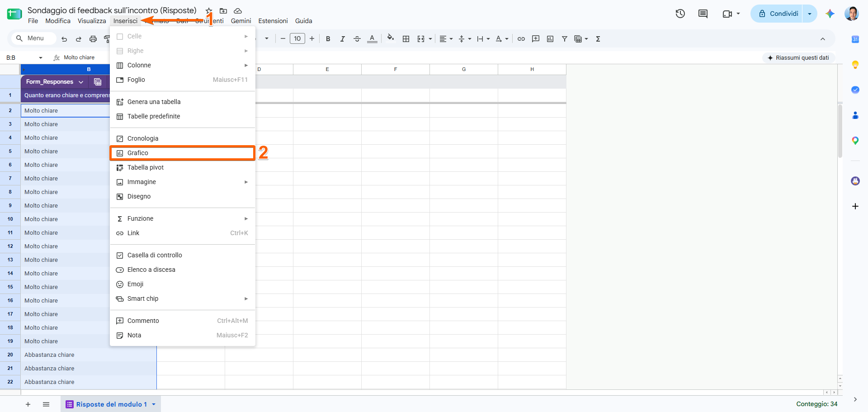868x412 pixels.
Task: Click Riassumi questi dati button
Action: tap(798, 58)
